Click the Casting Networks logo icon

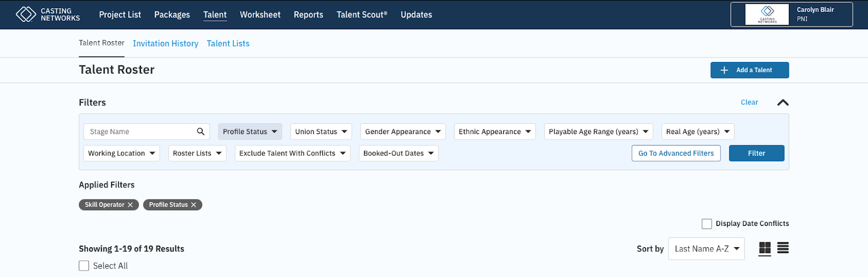(x=25, y=14)
